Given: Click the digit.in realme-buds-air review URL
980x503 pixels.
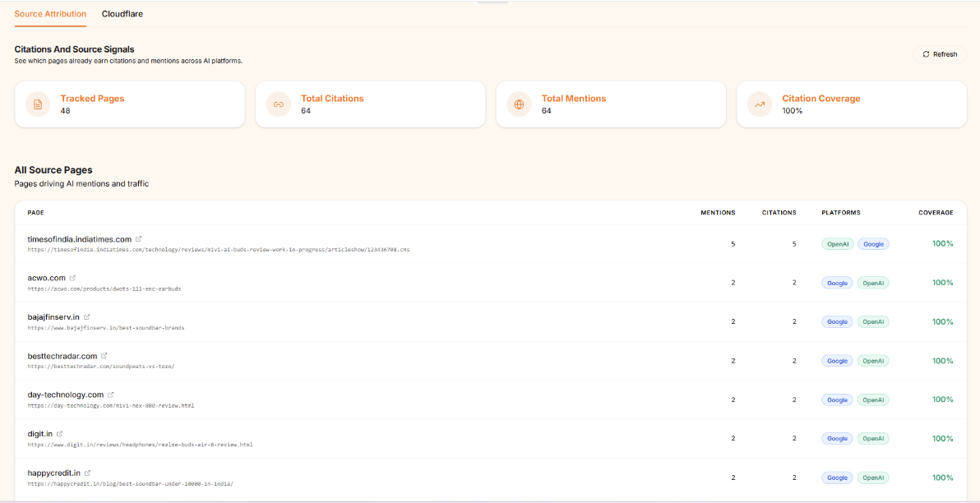Looking at the screenshot, I should pos(140,445).
